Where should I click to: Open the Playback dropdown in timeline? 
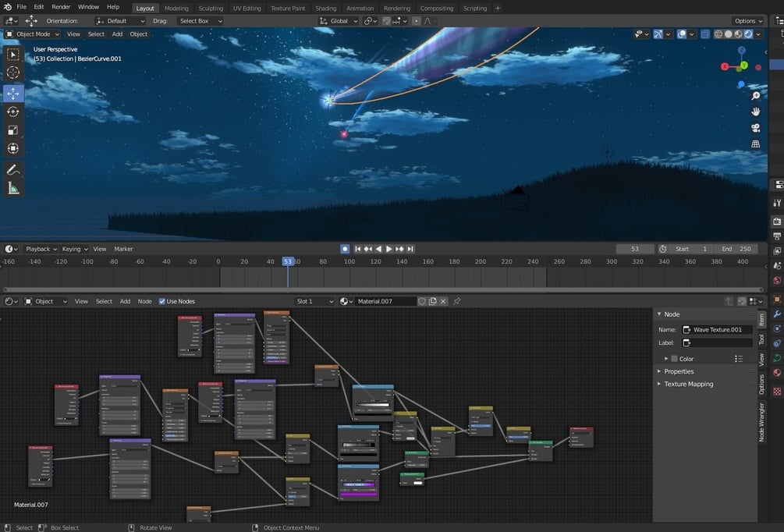pos(41,249)
